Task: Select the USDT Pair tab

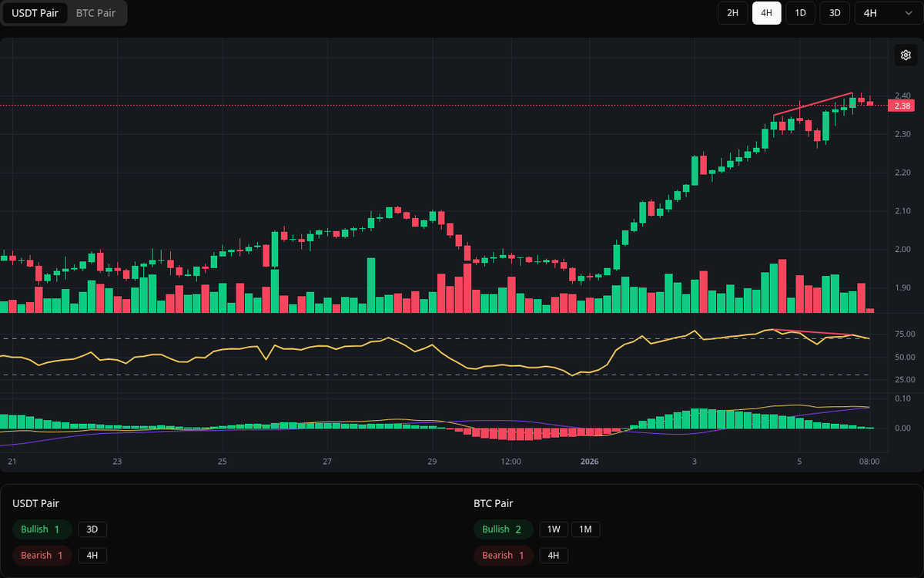Action: 35,13
